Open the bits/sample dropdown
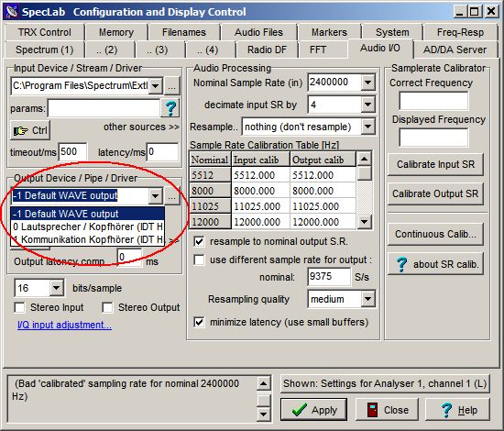Image resolution: width=504 pixels, height=431 pixels. [56, 288]
